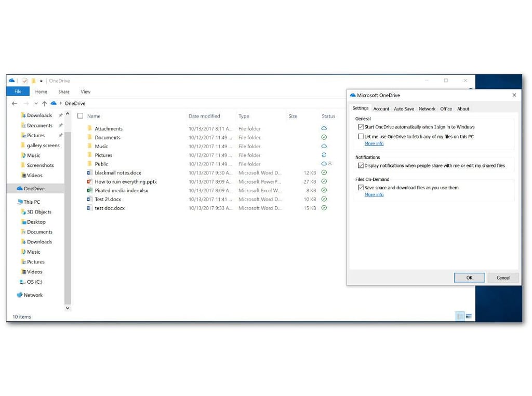Select Network in navigation pane
Image resolution: width=532 pixels, height=396 pixels.
coord(33,295)
